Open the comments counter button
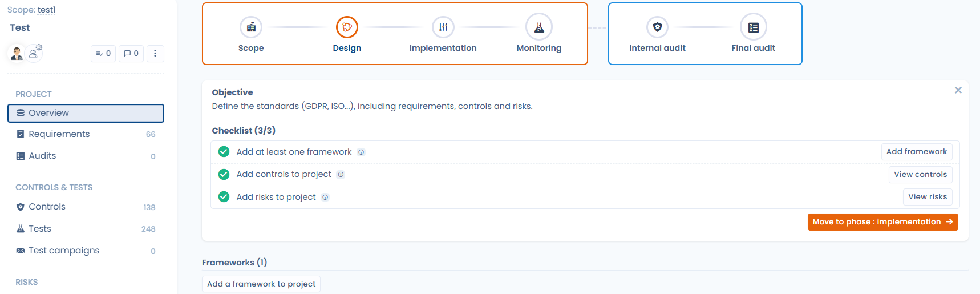The width and height of the screenshot is (980, 294). (131, 54)
